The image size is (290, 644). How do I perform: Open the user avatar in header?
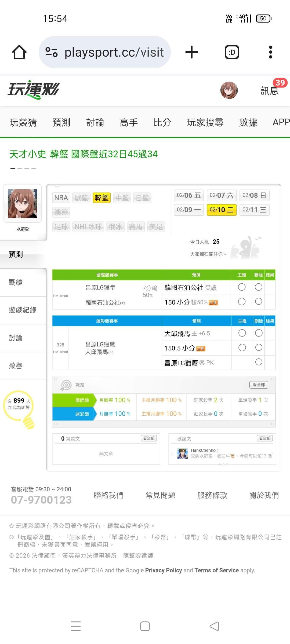tap(229, 90)
